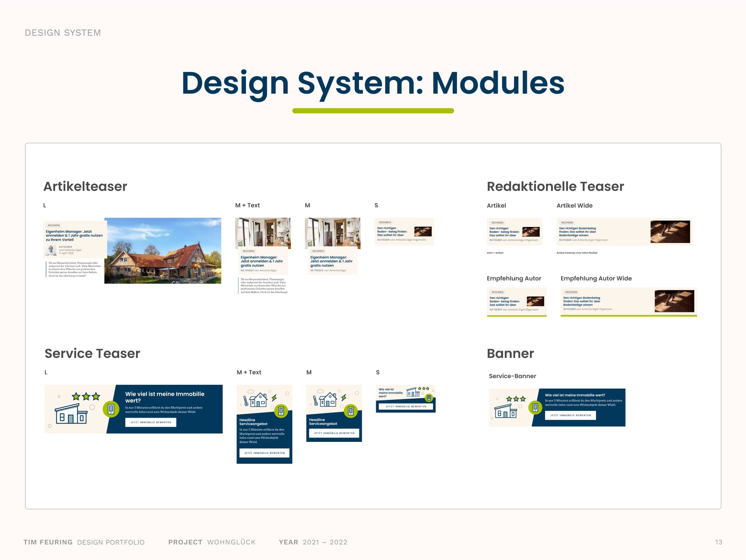Image resolution: width=746 pixels, height=560 pixels.
Task: Click the 'Banner' section heading
Action: (510, 354)
